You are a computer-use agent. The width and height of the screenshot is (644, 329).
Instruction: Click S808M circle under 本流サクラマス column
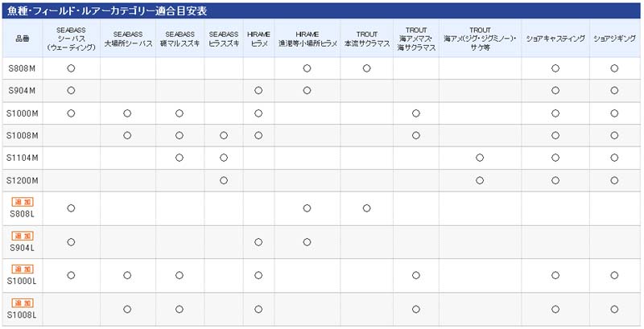[x=366, y=68]
